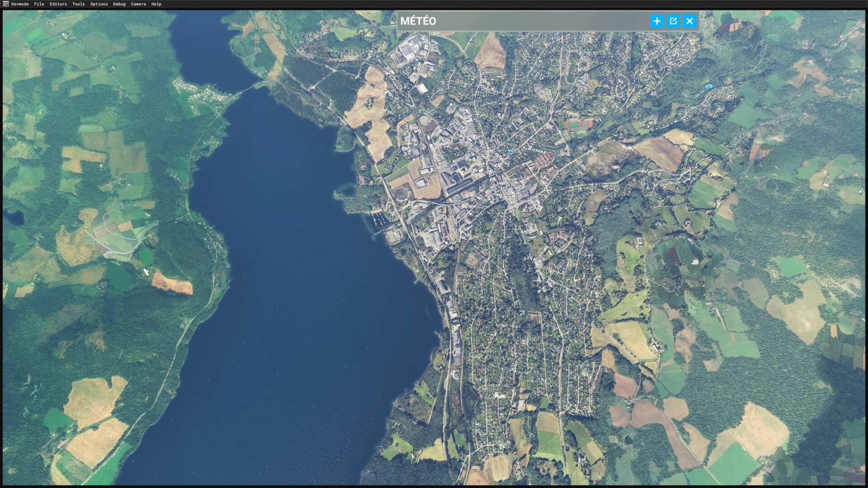868x488 pixels.
Task: Click the red running track stadium
Action: [x=573, y=124]
